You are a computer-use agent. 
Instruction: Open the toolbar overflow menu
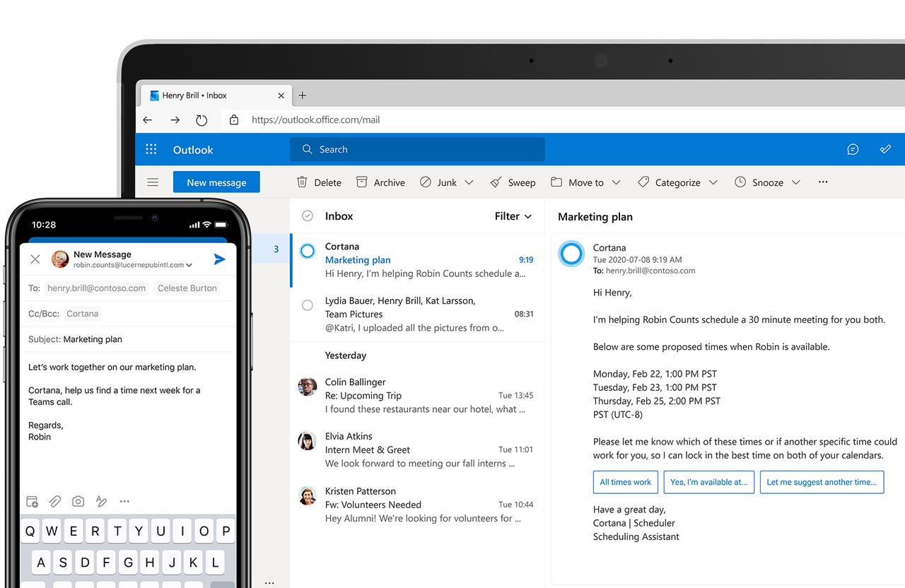click(x=822, y=182)
